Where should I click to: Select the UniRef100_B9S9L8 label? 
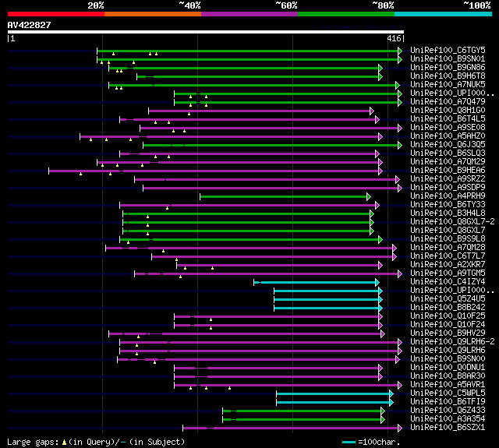pos(448,239)
